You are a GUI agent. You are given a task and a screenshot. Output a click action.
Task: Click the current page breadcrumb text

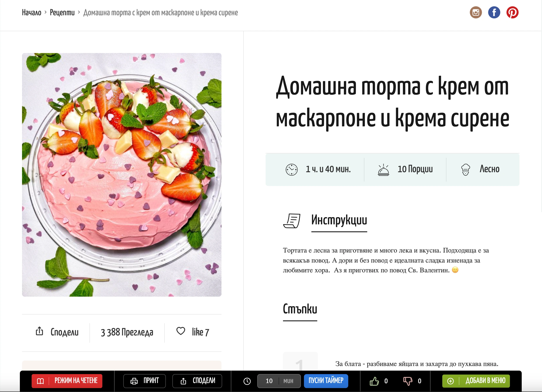(161, 12)
